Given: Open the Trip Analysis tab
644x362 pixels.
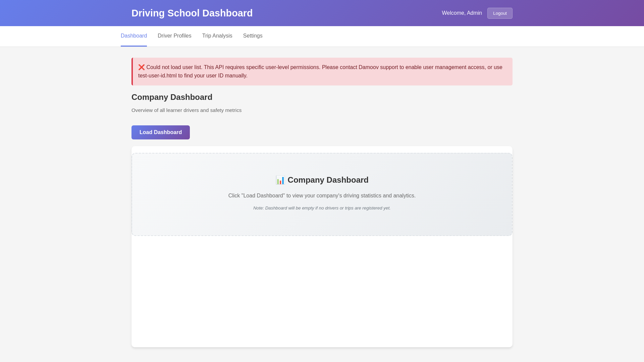Looking at the screenshot, I should tap(217, 36).
